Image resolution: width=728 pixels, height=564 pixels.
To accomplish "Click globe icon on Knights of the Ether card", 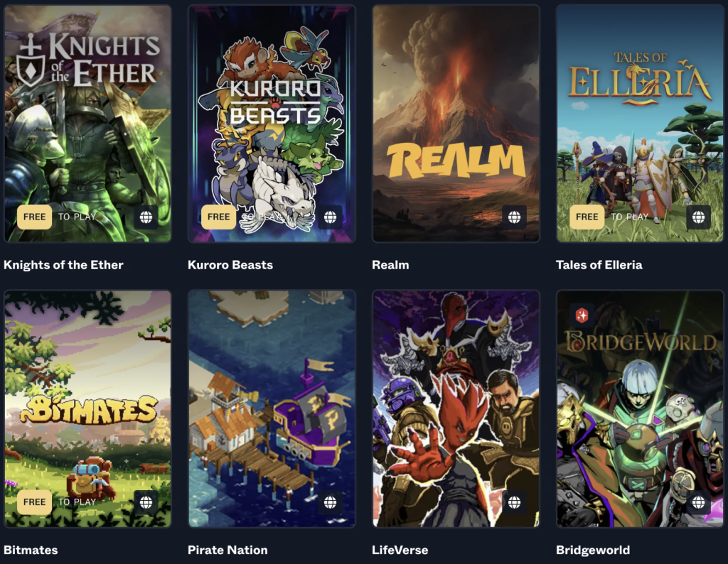I will click(146, 217).
